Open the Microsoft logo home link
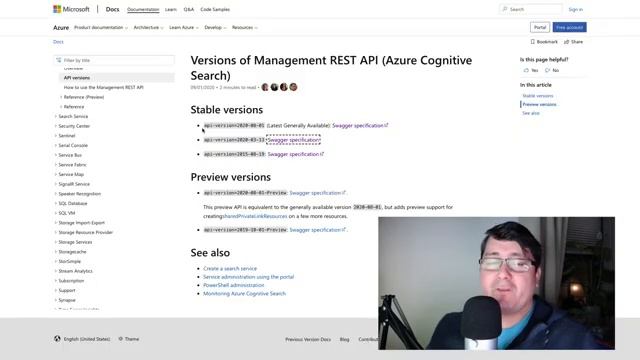 pyautogui.click(x=71, y=9)
